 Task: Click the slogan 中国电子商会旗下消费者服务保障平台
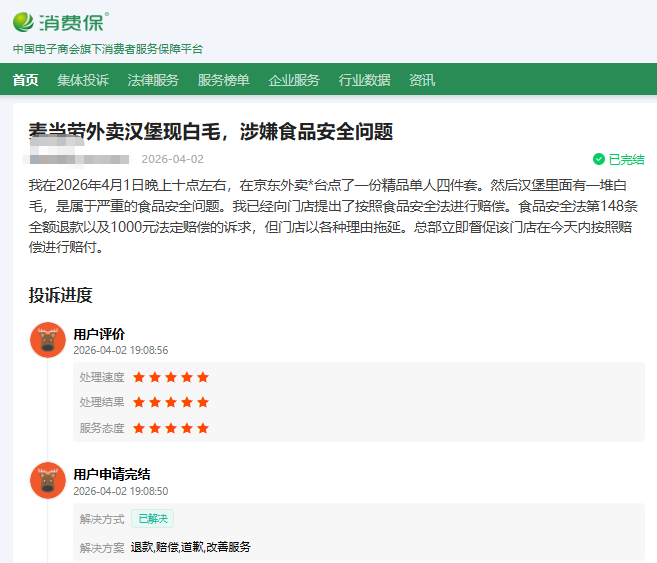107,48
